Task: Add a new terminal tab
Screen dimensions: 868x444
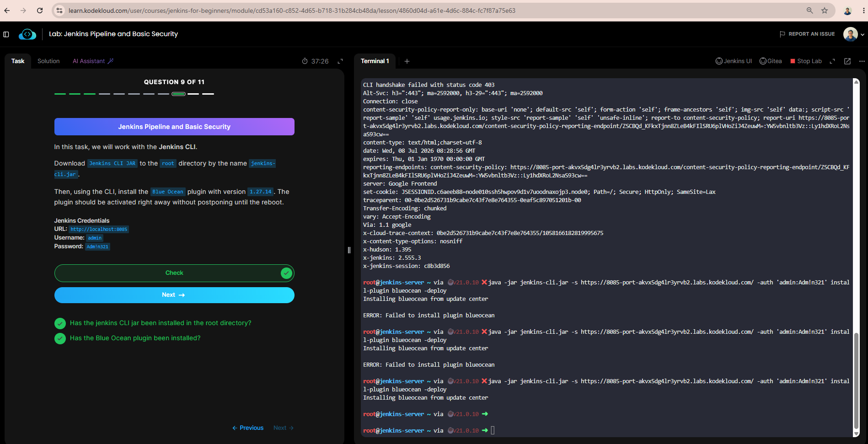Action: click(407, 61)
